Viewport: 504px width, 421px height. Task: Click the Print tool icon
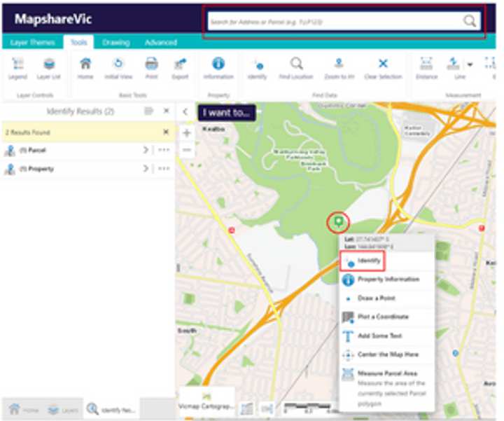point(151,68)
